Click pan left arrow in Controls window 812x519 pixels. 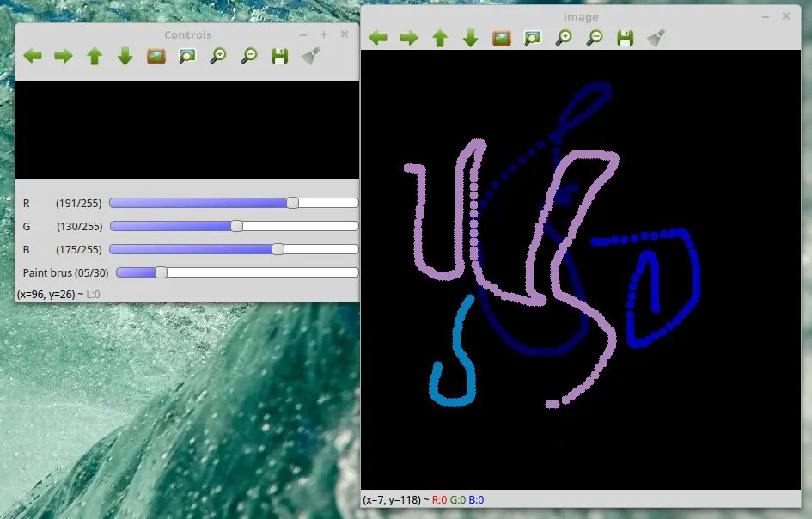pos(33,55)
